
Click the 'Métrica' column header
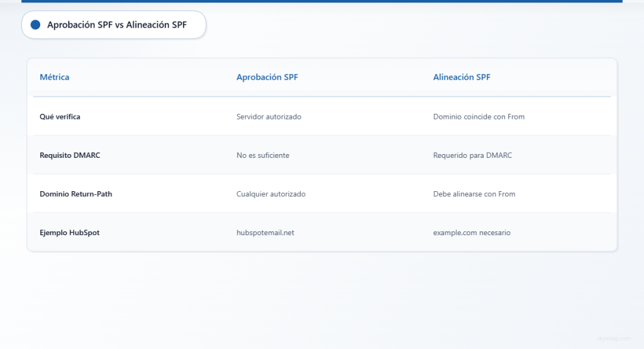[x=54, y=77]
